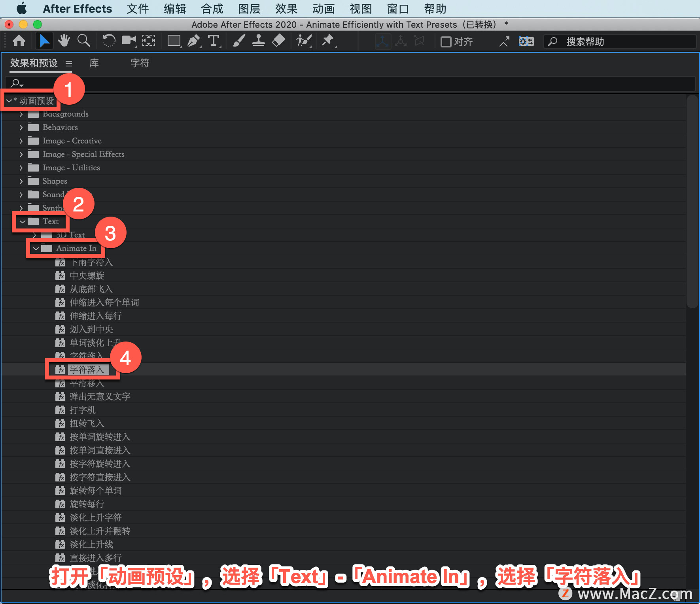Image resolution: width=700 pixels, height=604 pixels.
Task: Expand the Image - Creative folder
Action: [x=21, y=141]
